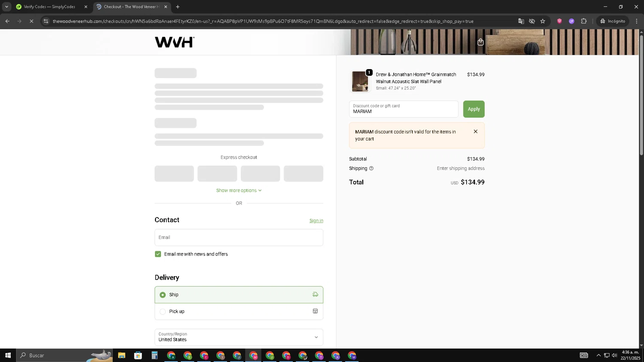
Task: Select the Pick up delivery option
Action: 239,311
